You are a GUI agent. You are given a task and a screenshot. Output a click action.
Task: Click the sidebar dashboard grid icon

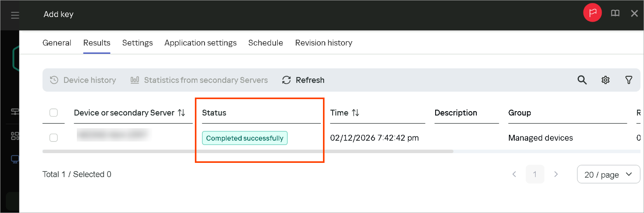(15, 136)
